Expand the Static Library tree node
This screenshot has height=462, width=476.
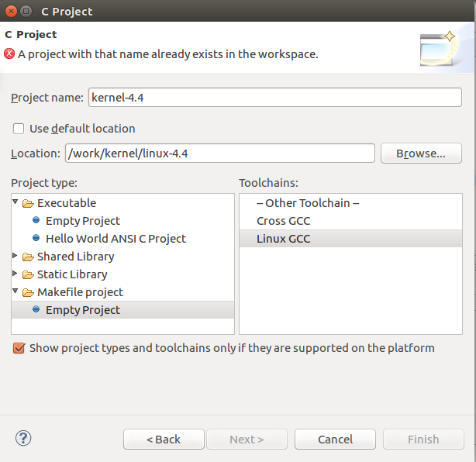tap(15, 274)
